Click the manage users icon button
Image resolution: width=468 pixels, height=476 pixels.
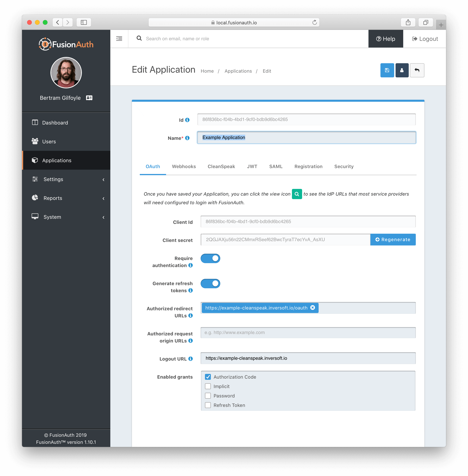pyautogui.click(x=402, y=70)
